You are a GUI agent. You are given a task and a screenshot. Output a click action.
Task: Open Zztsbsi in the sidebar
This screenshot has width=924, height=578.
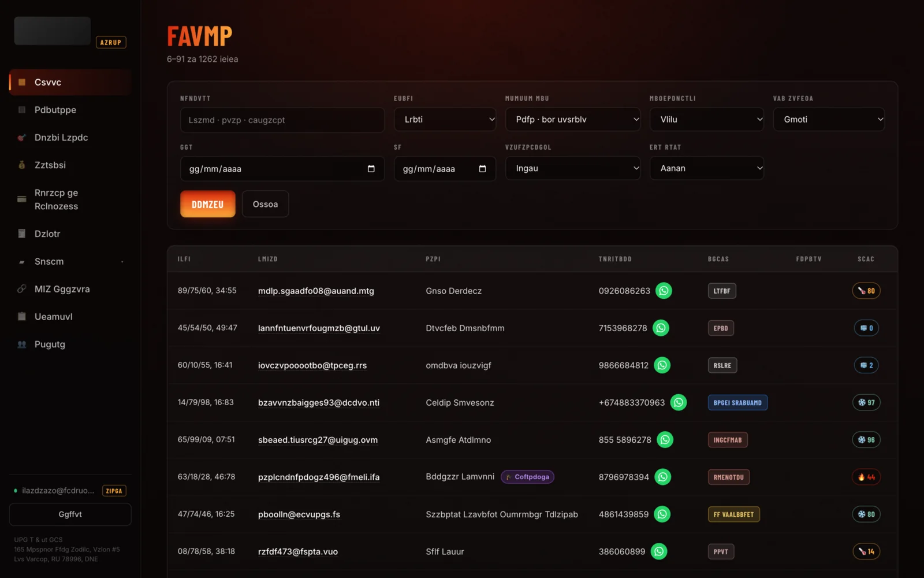tap(70, 165)
